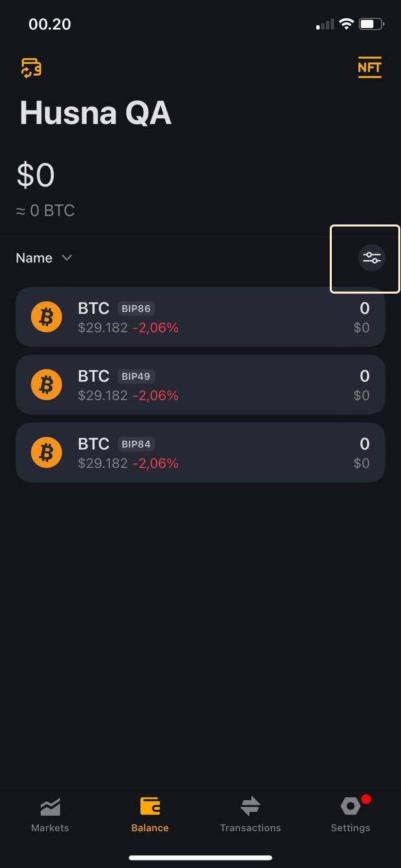Toggle the ≈ 0 BTC conversion
Image resolution: width=401 pixels, height=868 pixels.
pos(45,211)
